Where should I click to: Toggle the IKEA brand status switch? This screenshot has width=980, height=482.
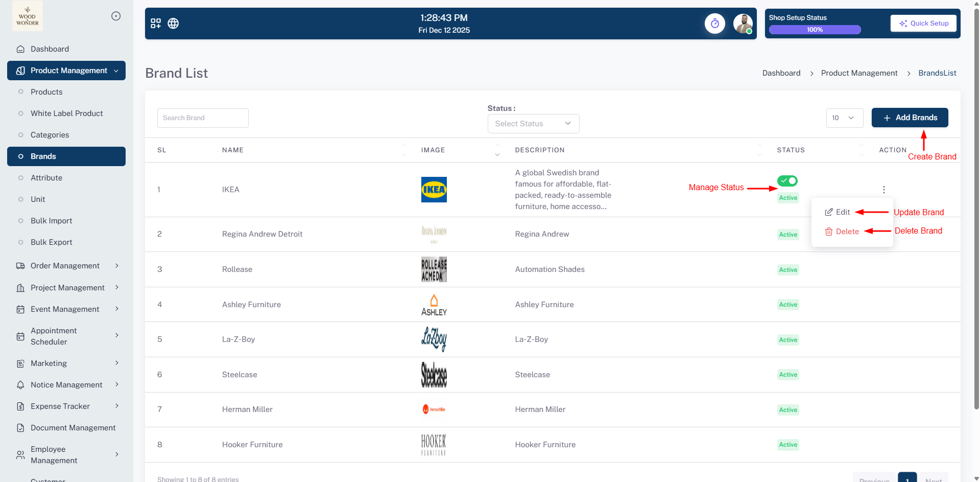787,181
